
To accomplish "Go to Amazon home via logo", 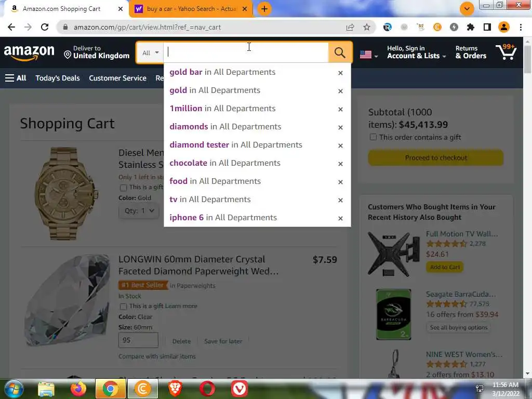I will tap(29, 52).
